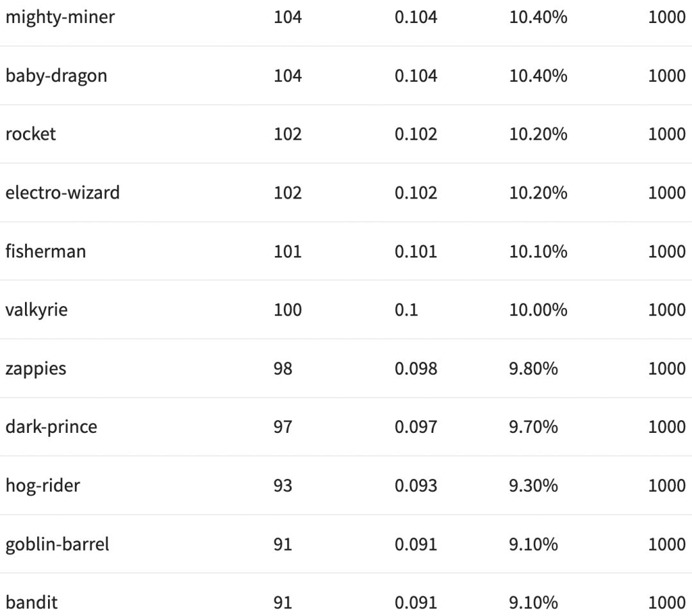Click the bandit row label

click(x=31, y=603)
